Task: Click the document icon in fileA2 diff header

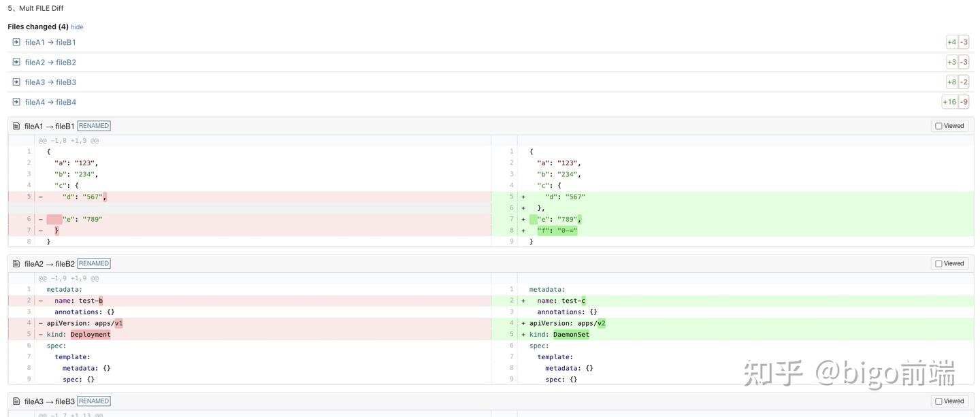Action: coord(16,263)
